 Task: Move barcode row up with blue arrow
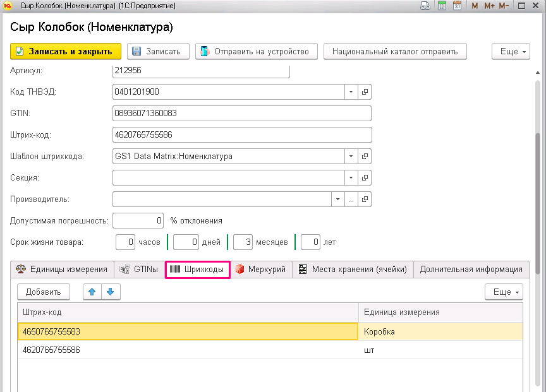click(92, 292)
